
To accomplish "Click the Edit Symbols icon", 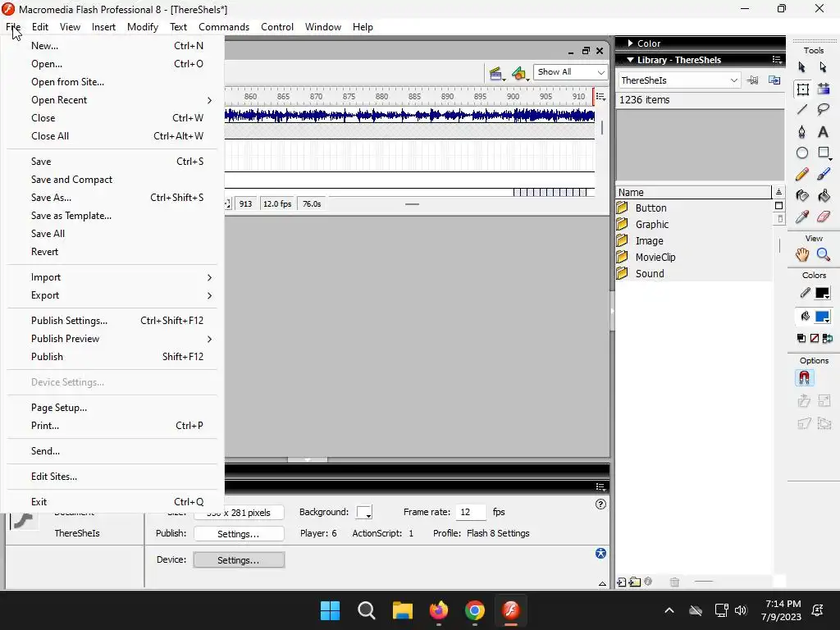I will click(x=519, y=73).
